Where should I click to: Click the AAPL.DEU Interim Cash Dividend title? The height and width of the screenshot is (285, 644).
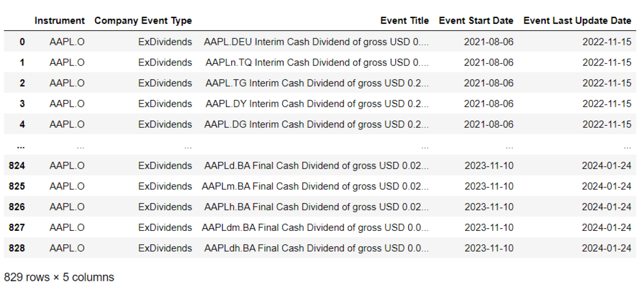(x=316, y=42)
